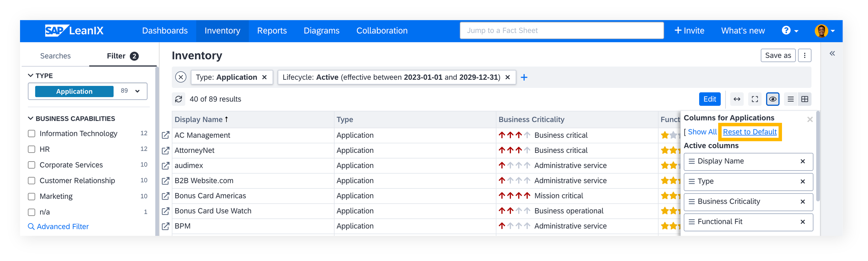Image resolution: width=868 pixels, height=261 pixels.
Task: Collapse the TYPE filter section
Action: (30, 76)
